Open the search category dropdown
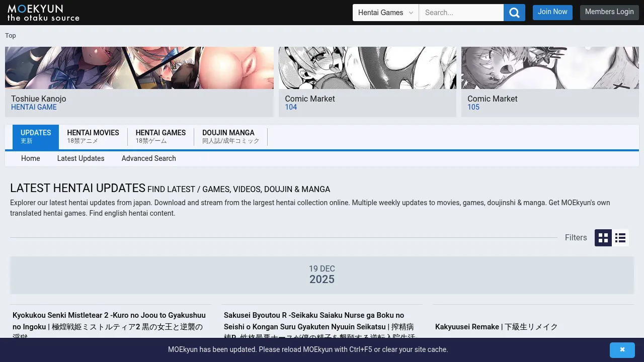Viewport: 644px width, 362px height. click(385, 13)
